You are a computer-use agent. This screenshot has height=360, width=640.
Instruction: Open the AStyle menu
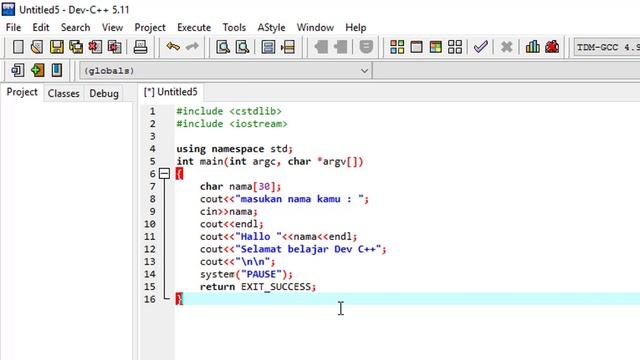click(x=271, y=27)
